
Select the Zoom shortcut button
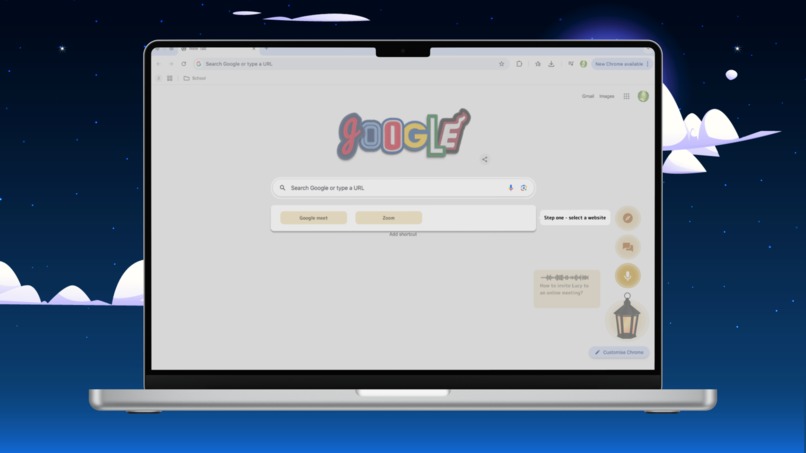(x=389, y=218)
